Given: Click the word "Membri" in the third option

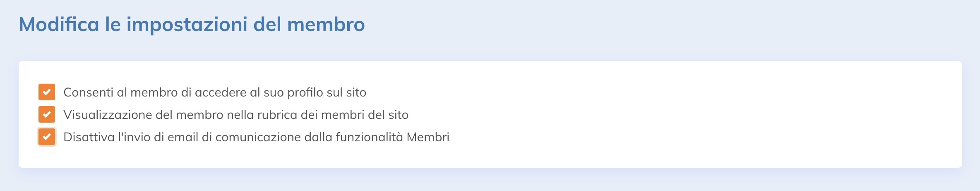Looking at the screenshot, I should [x=428, y=137].
